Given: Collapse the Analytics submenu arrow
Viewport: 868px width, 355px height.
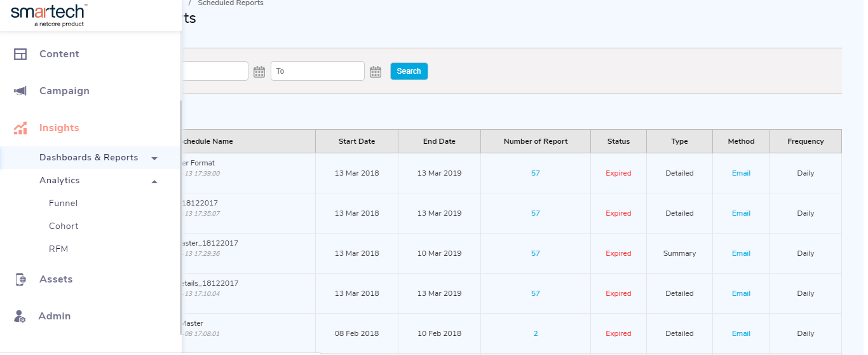Looking at the screenshot, I should click(154, 181).
